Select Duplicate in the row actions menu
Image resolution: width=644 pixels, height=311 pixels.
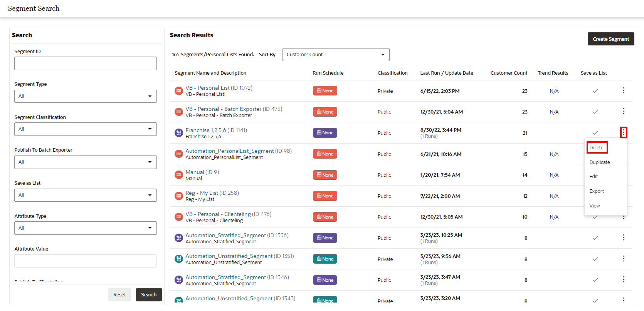[600, 162]
